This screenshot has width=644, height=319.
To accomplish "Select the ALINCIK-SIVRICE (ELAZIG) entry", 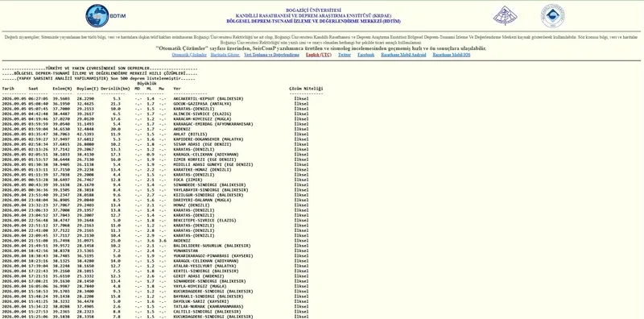I will (202, 114).
